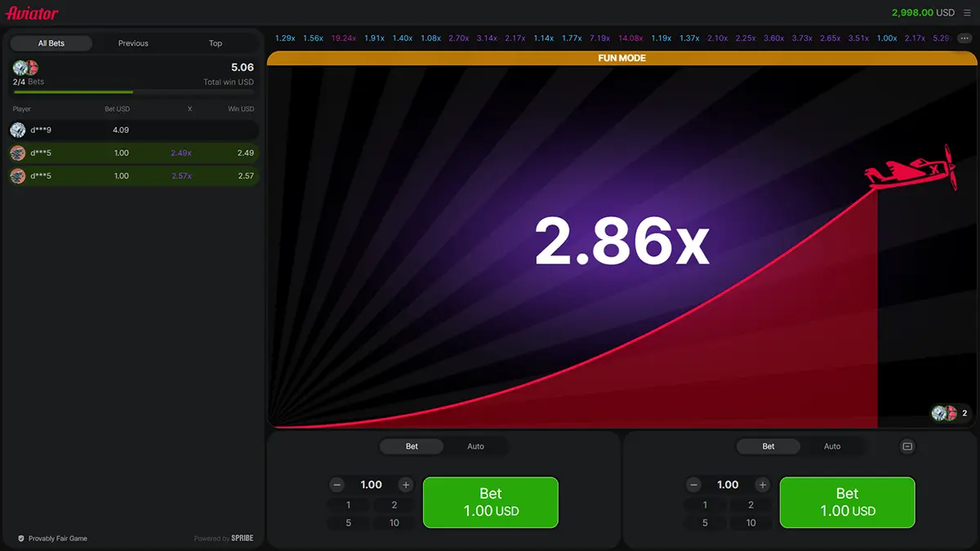This screenshot has height=551, width=980.
Task: Open the 1.29x round in history
Action: [x=285, y=38]
